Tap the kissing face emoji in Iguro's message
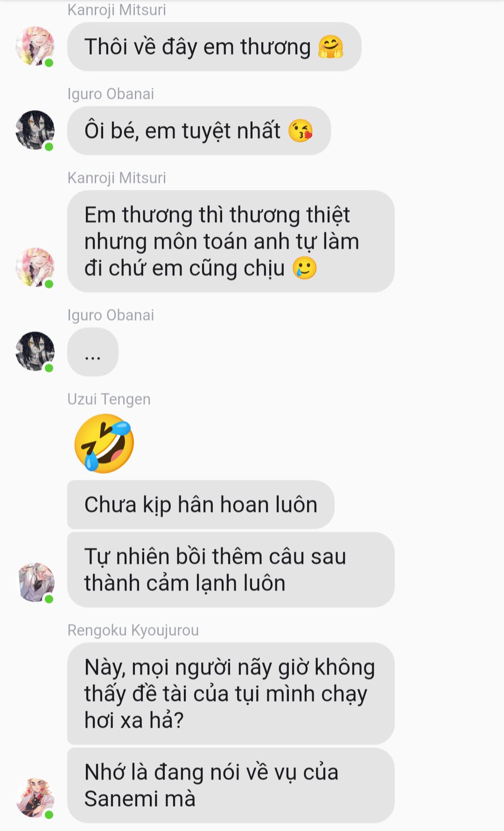 coord(301,131)
